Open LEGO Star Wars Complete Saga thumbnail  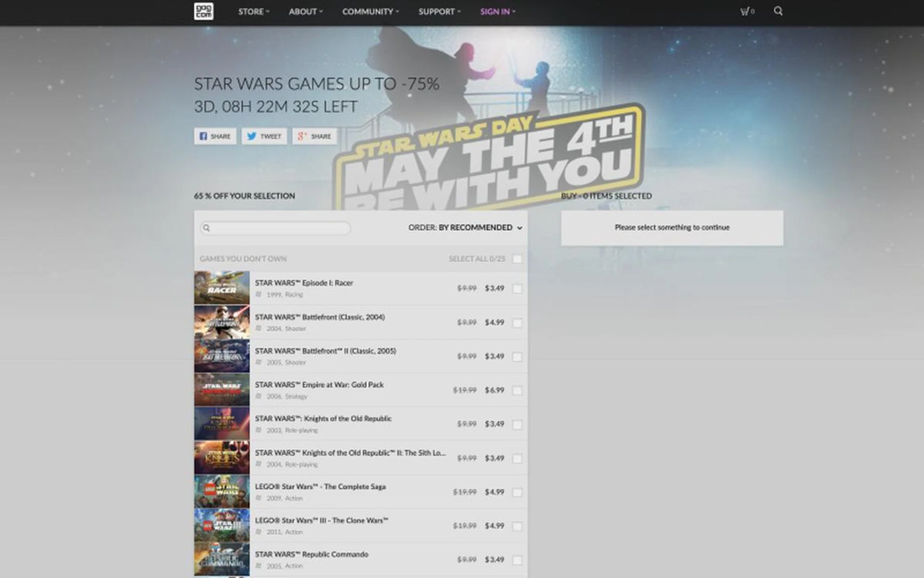coord(222,492)
